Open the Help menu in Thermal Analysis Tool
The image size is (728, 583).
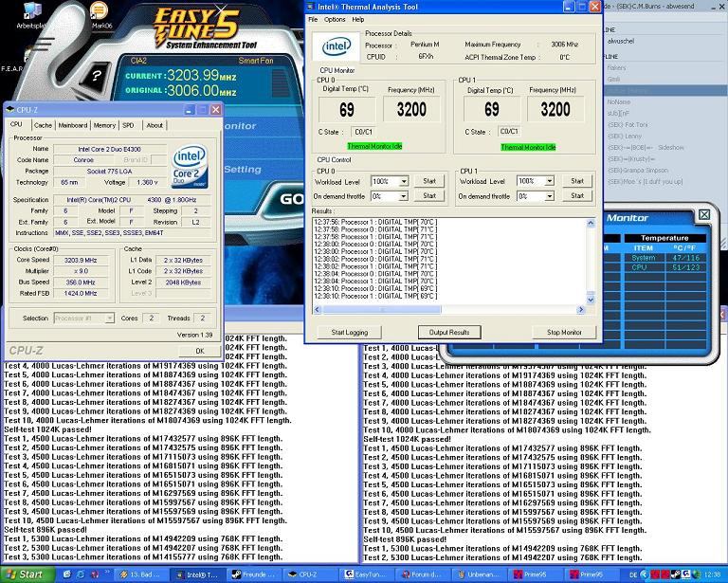click(x=358, y=20)
